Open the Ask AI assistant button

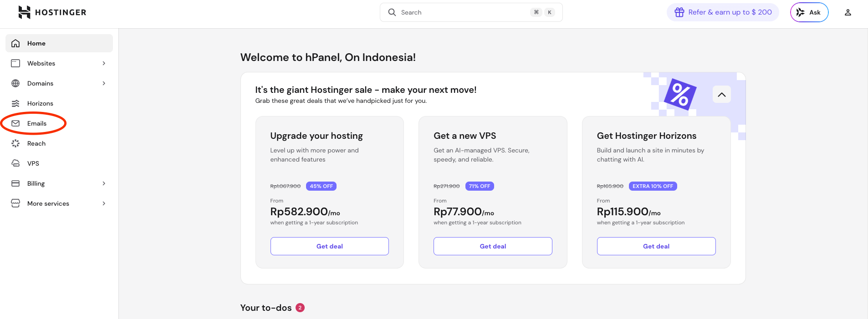[809, 12]
